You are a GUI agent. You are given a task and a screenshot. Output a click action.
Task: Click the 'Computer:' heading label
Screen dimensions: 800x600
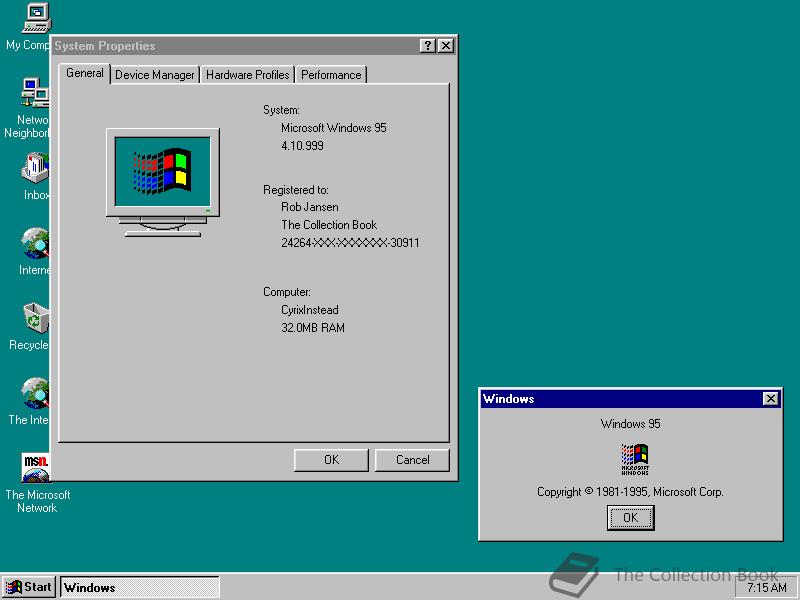point(287,292)
